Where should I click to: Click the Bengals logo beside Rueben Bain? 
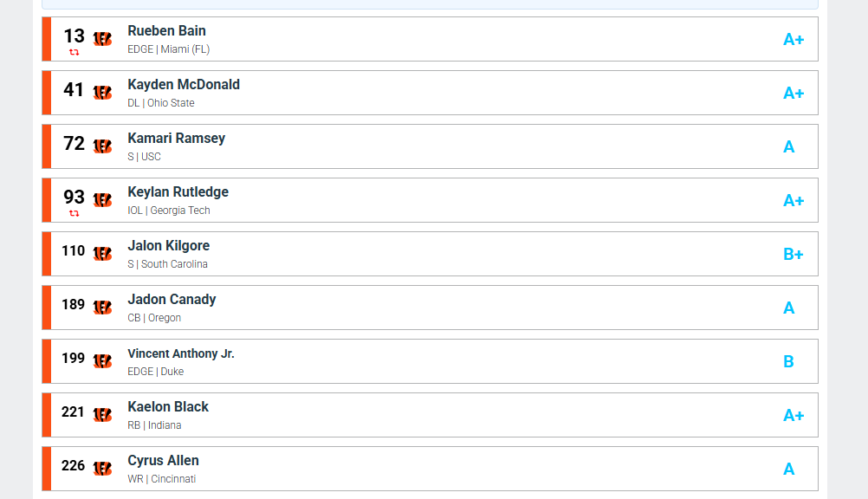tap(102, 39)
